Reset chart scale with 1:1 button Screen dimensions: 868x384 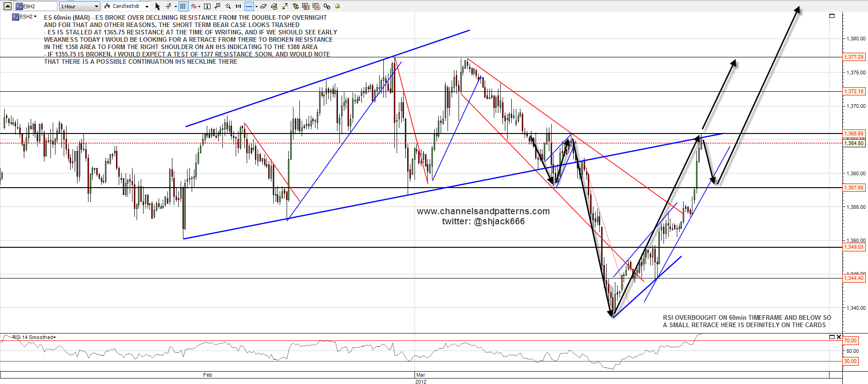238,6
